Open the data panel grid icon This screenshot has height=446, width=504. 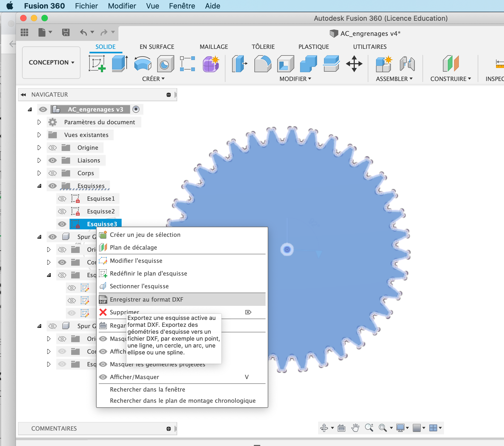[x=24, y=32]
